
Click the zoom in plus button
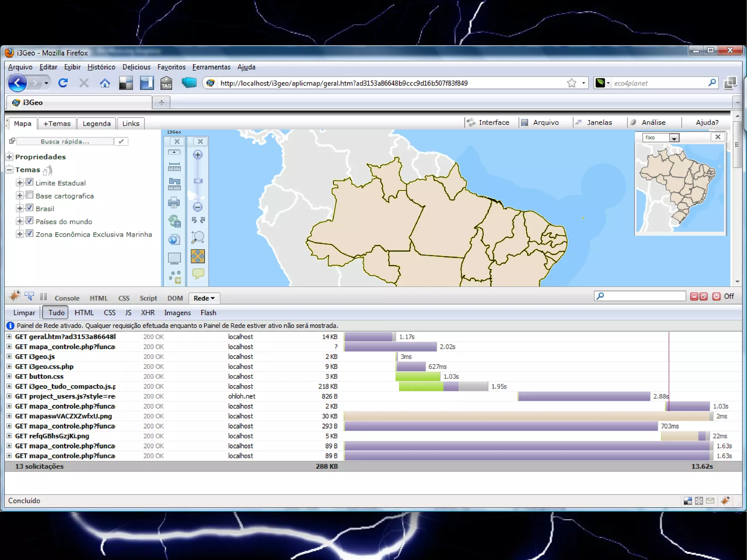pyautogui.click(x=198, y=155)
